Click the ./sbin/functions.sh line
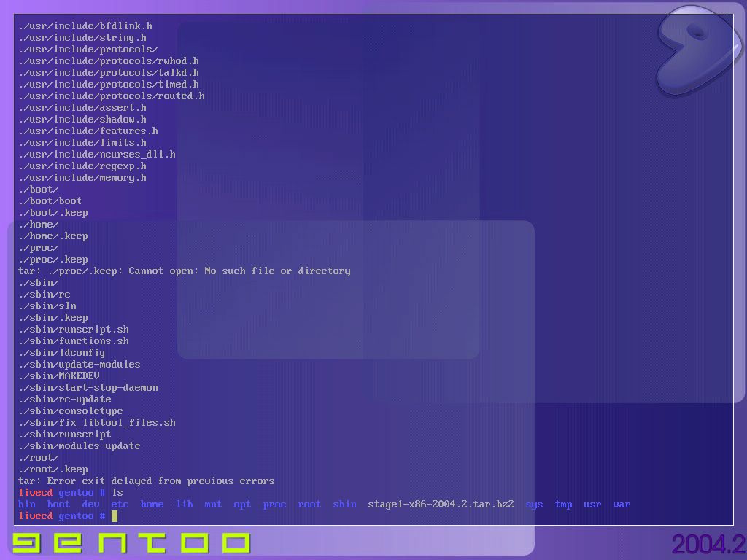 click(74, 341)
